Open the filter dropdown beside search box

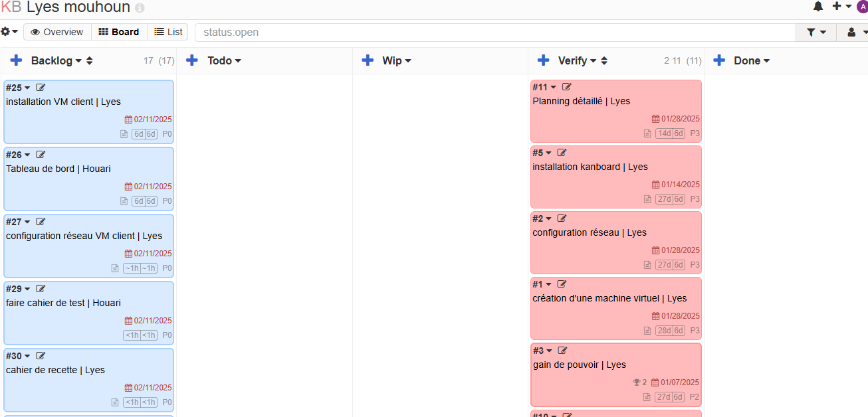pos(815,32)
